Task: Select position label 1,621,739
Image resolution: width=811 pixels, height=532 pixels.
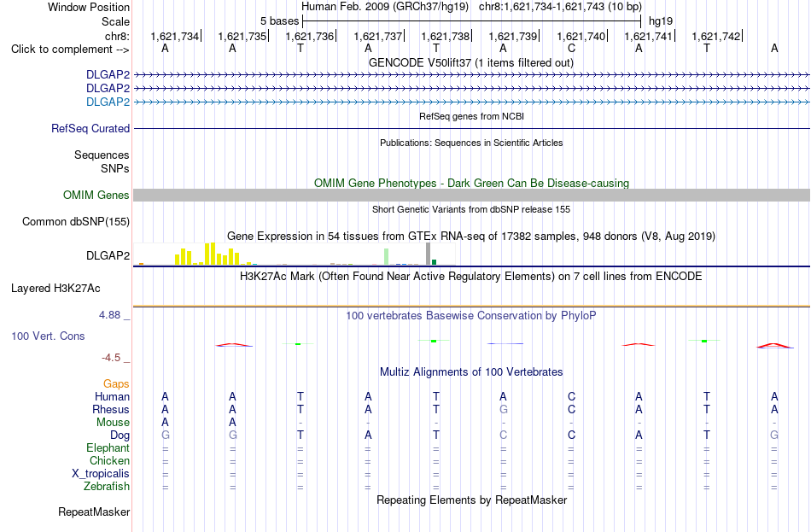Action: click(x=512, y=36)
